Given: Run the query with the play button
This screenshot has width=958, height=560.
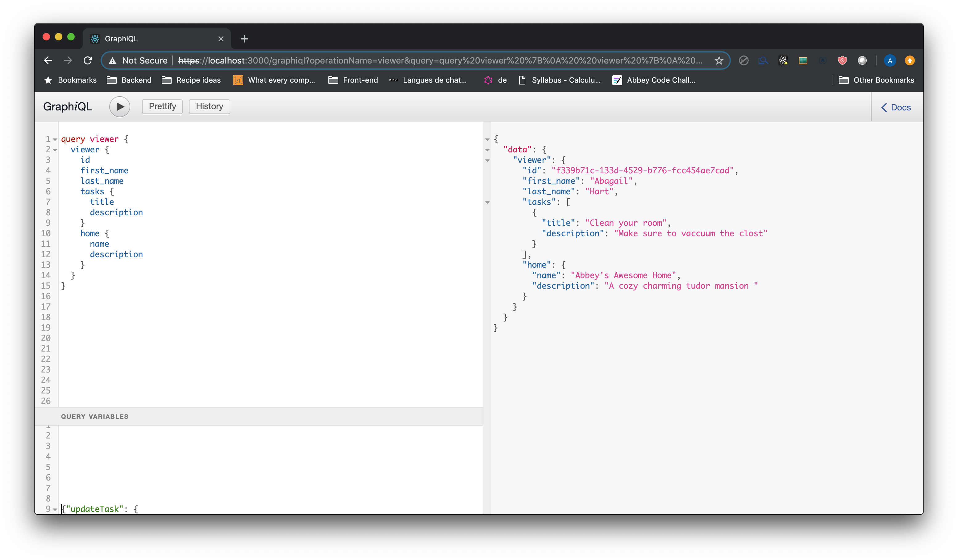Looking at the screenshot, I should pyautogui.click(x=120, y=107).
